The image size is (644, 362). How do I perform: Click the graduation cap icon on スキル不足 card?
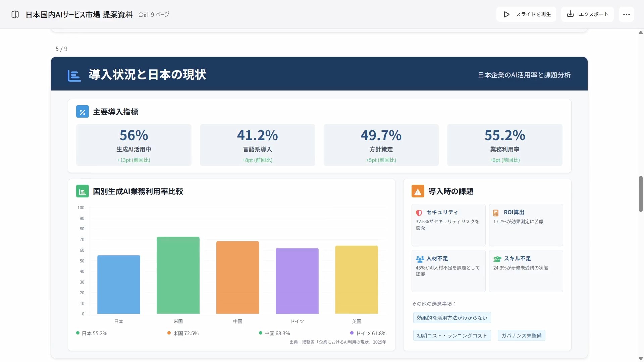pos(497,258)
